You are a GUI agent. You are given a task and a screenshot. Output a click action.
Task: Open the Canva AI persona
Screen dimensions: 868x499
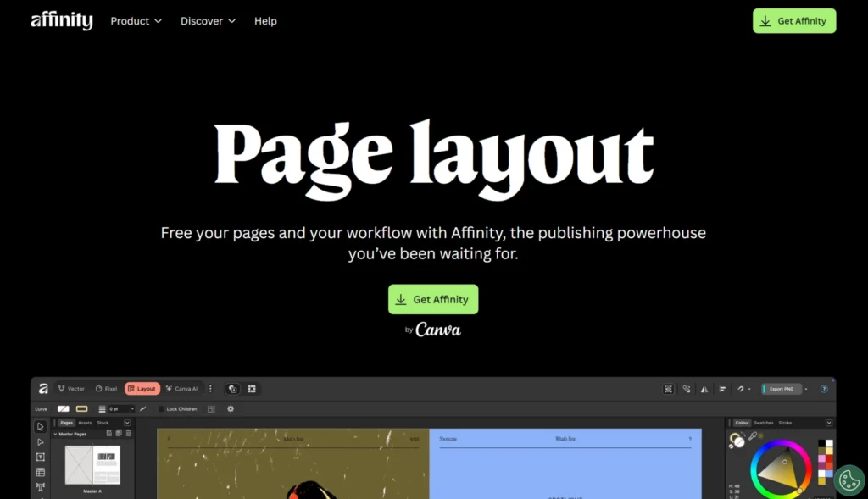pos(182,389)
